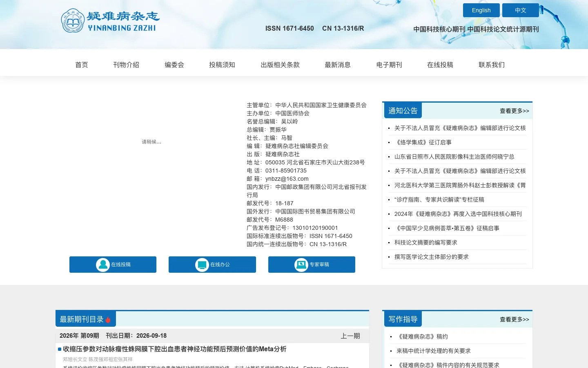Open the 出版相关条款 menu item

[280, 65]
